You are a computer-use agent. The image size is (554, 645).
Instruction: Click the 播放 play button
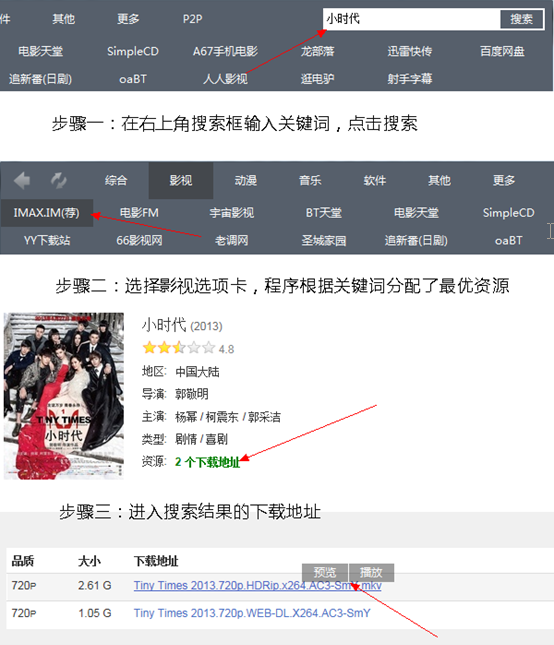[371, 572]
